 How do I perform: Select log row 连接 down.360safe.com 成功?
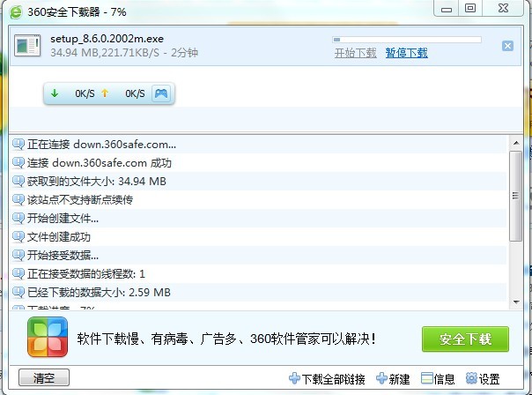(259, 163)
